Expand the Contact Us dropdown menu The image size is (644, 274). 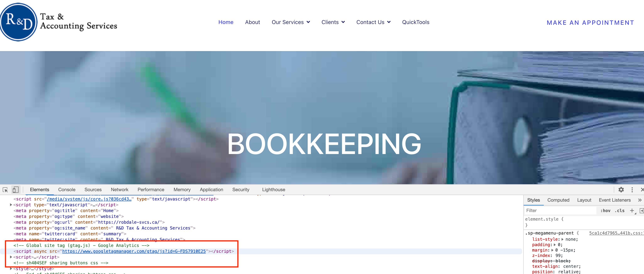[x=373, y=22]
